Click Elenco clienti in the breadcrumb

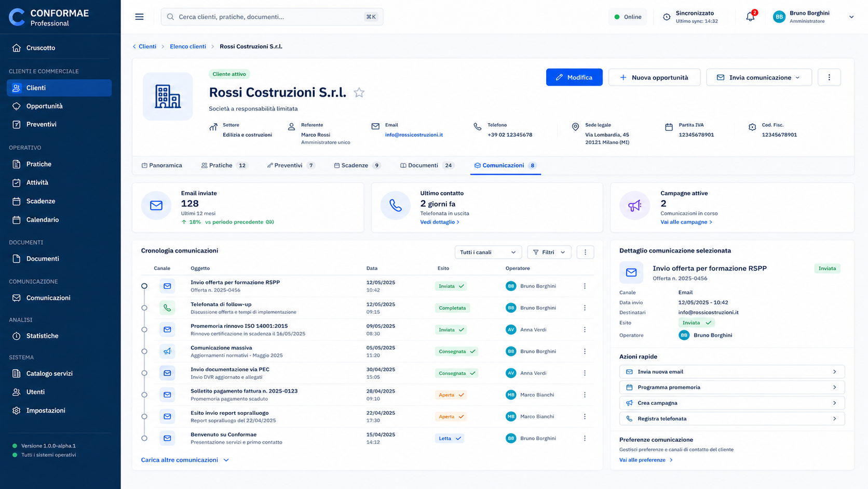[x=188, y=47]
